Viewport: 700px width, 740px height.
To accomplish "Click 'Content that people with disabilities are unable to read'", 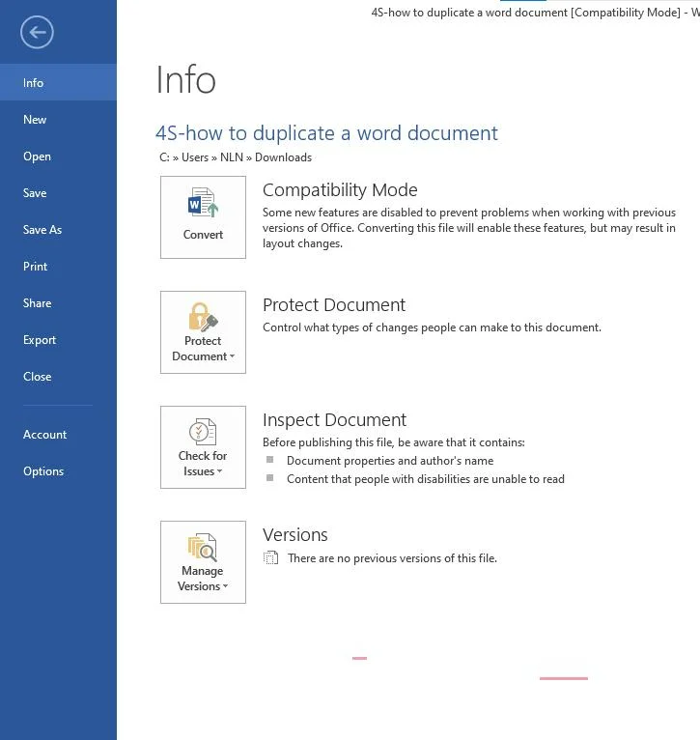I will [426, 479].
